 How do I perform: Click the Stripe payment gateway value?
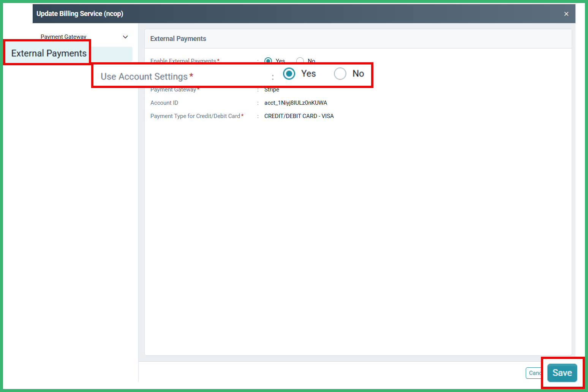272,90
